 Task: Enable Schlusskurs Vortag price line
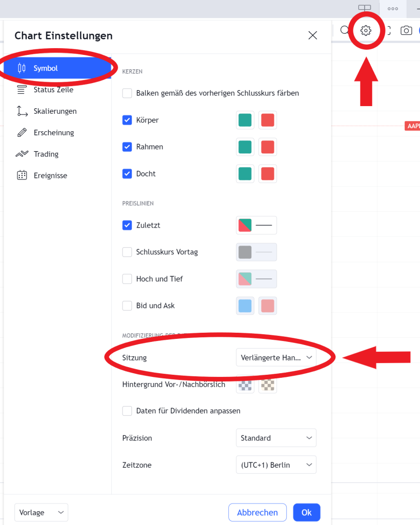point(127,252)
